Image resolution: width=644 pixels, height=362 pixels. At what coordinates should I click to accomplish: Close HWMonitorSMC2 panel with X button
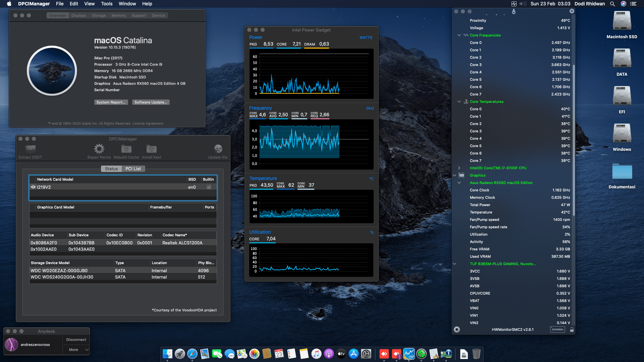click(572, 11)
